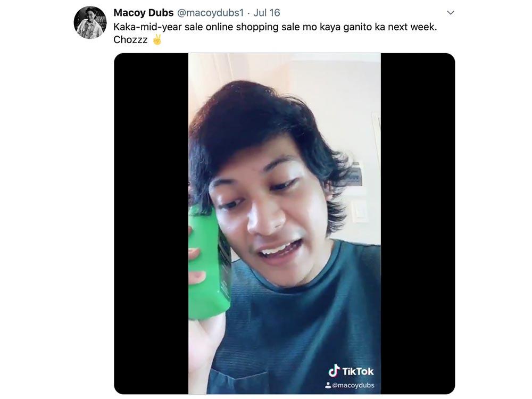The height and width of the screenshot is (399, 532).
Task: Click the left black bar of the video
Action: point(151,223)
